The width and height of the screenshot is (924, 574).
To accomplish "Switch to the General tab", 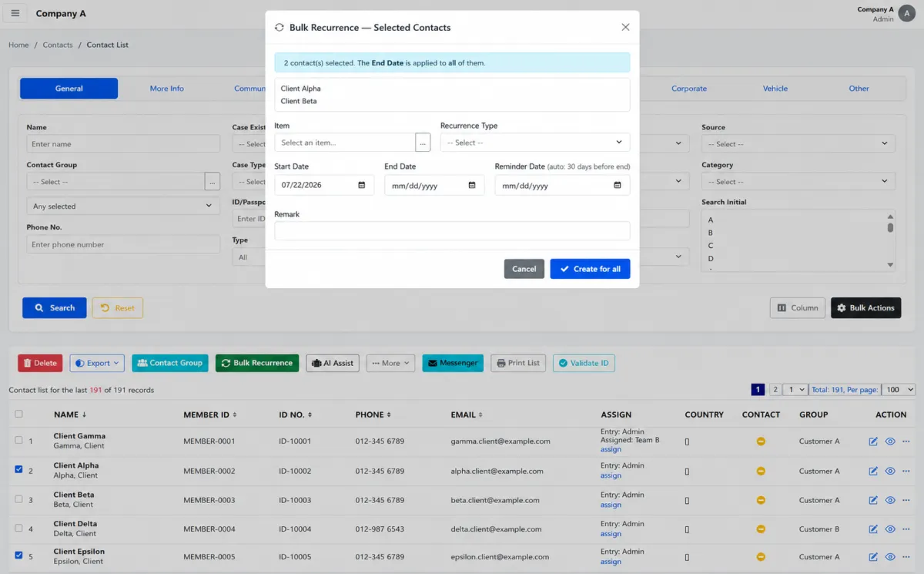I will [x=69, y=89].
